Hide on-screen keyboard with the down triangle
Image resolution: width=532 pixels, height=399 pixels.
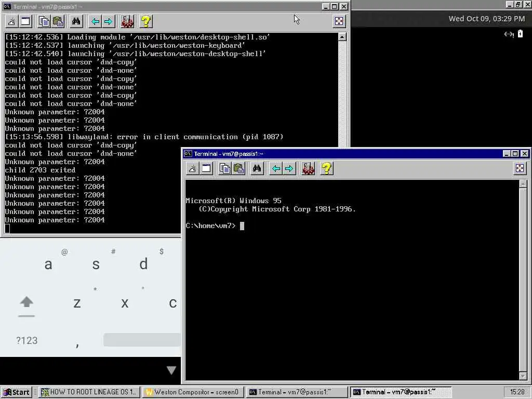coord(171,370)
